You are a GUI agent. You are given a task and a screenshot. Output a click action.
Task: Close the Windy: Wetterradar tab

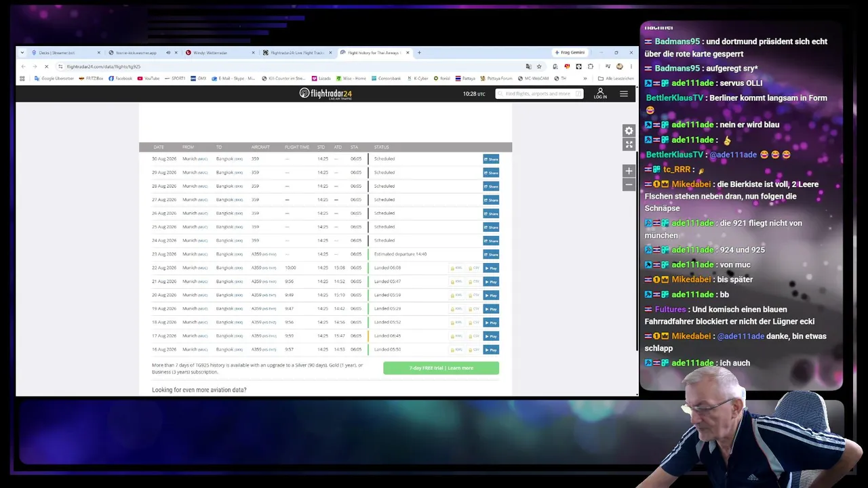click(254, 53)
